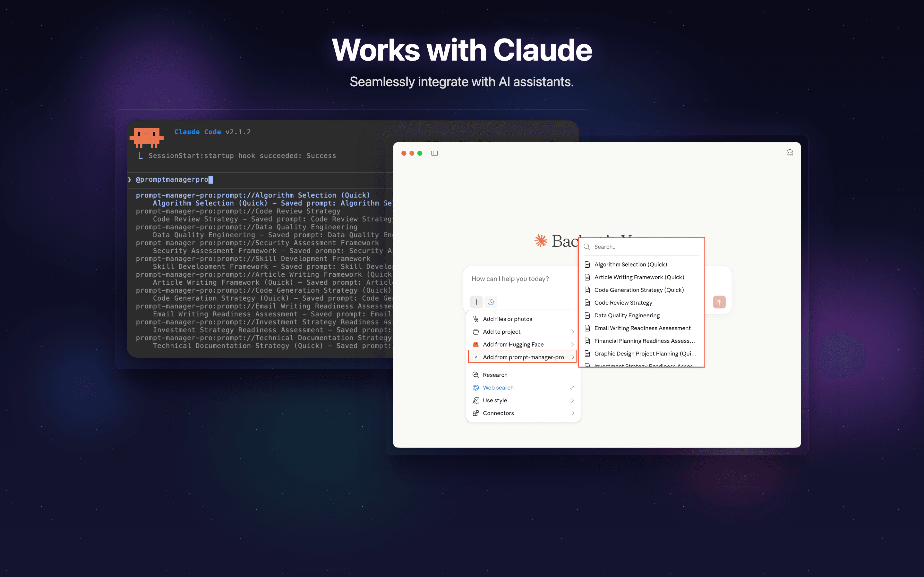Screen dimensions: 924x577
Task: Open the plus attachment menu
Action: point(476,302)
